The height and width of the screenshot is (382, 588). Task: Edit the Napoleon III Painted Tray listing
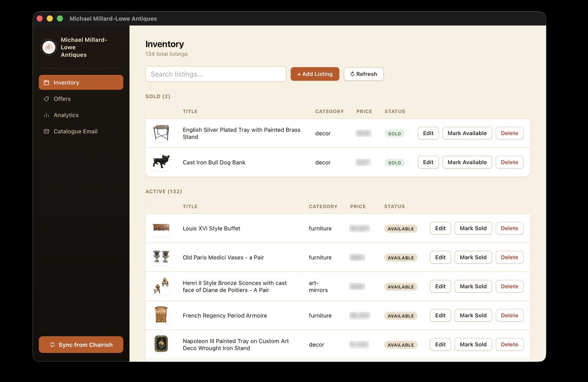click(441, 344)
